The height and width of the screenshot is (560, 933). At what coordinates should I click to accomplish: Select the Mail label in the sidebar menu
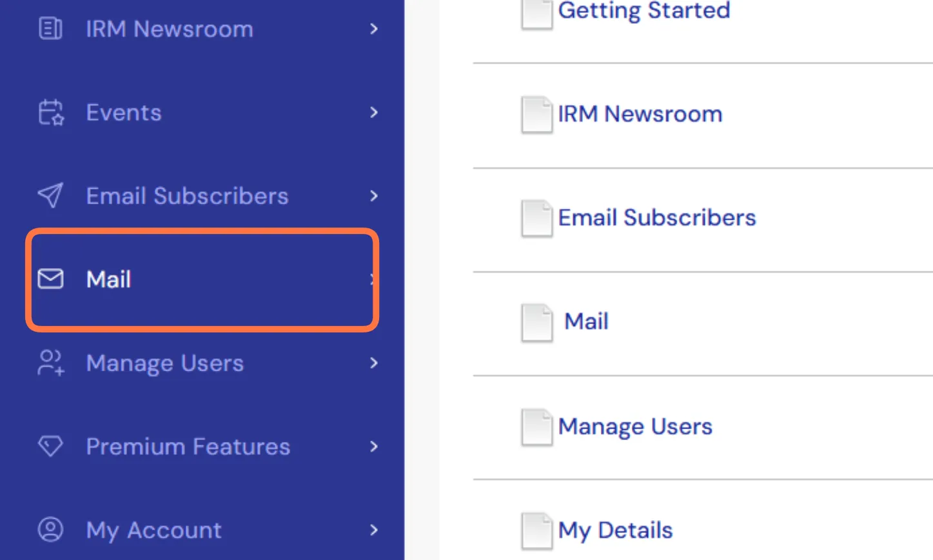109,280
